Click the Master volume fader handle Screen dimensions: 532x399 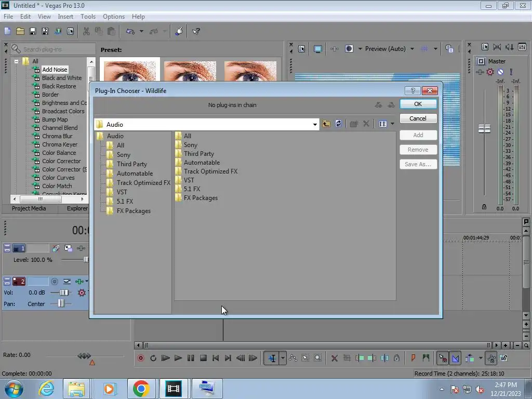coord(484,129)
